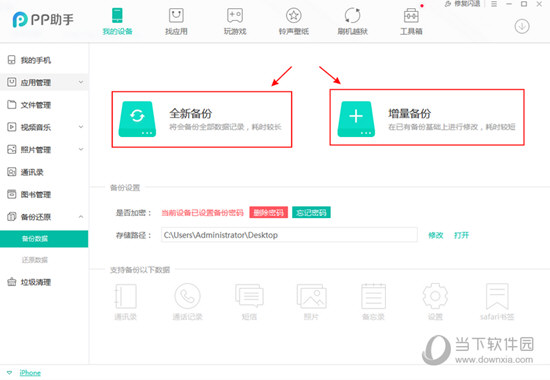The width and height of the screenshot is (550, 380).
Task: Click the 照片 picture icon
Action: coord(311,296)
